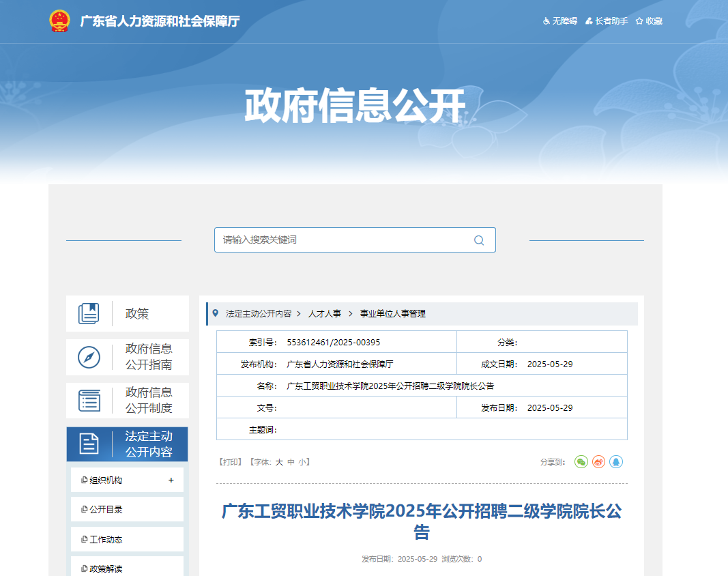
Task: Open 政策解读 submenu item
Action: (127, 568)
